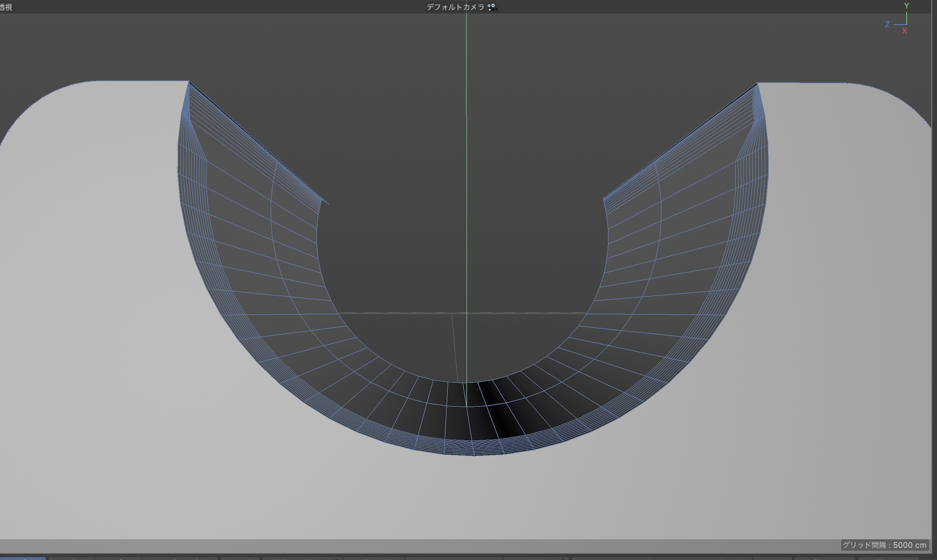
Task: Click the camera icon beside デフォルトカメラ
Action: point(491,7)
